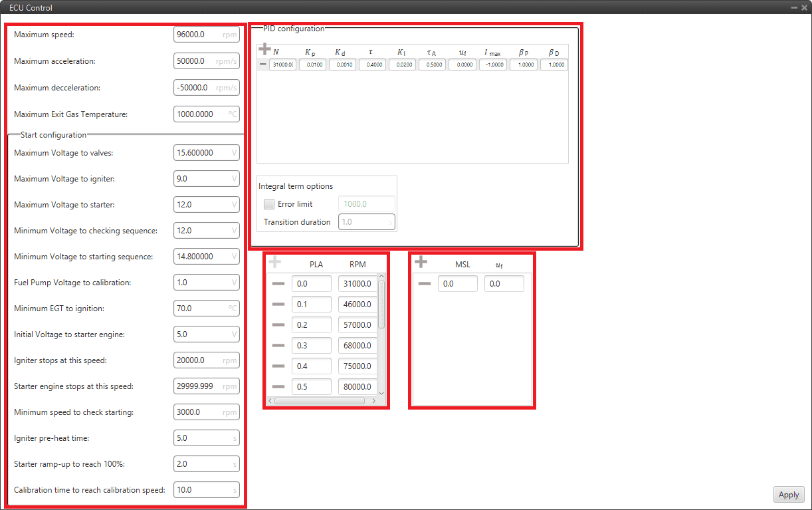The image size is (812, 510).
Task: Remove the PLA 0.4 row
Action: 278,366
